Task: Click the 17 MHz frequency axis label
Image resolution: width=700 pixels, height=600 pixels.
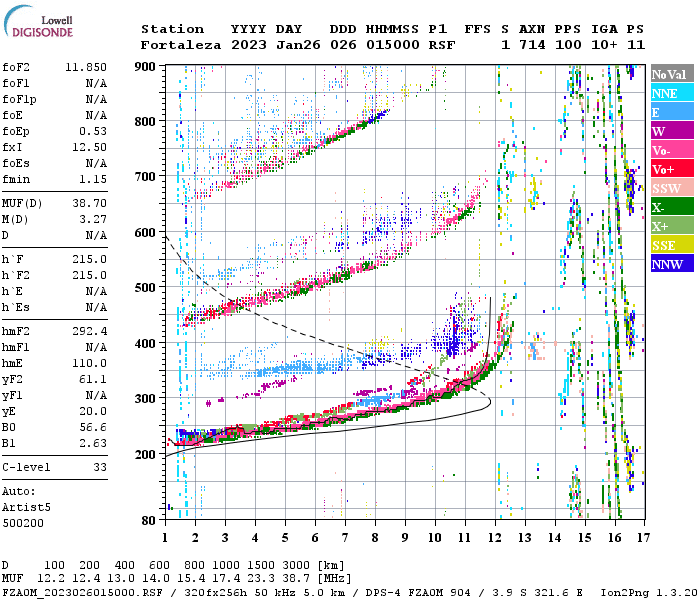Action: coord(643,538)
